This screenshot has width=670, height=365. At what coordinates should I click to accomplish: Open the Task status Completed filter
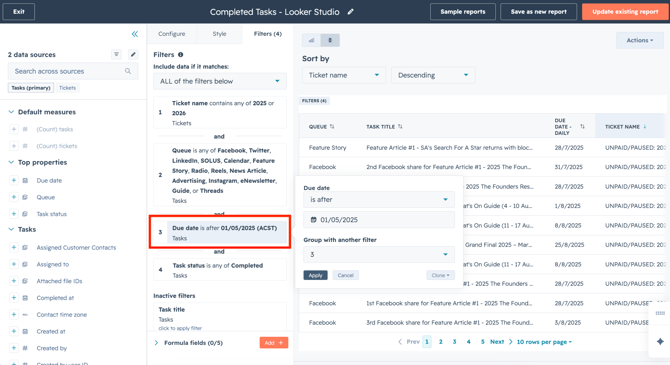tap(220, 270)
